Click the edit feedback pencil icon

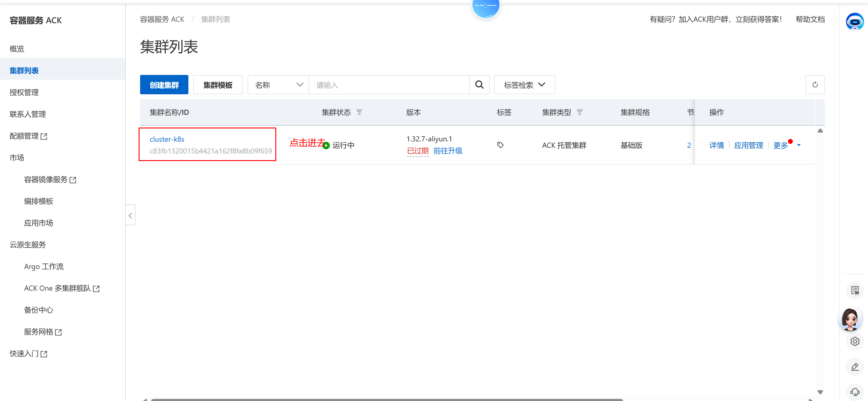tap(855, 367)
